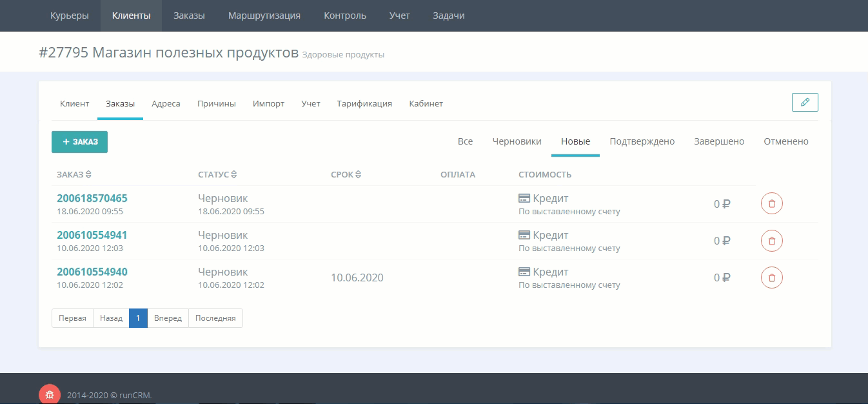Viewport: 868px width, 404px height.
Task: Open the Задачи top menu
Action: tap(449, 15)
